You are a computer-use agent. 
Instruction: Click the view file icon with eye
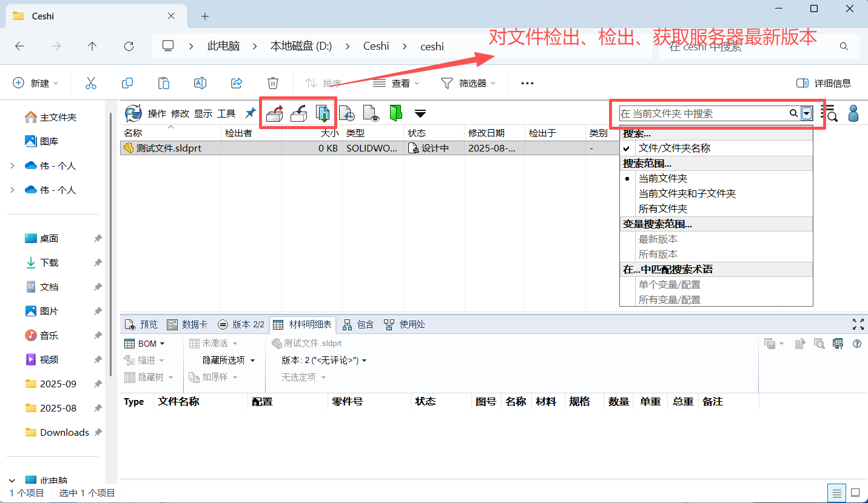click(x=371, y=113)
